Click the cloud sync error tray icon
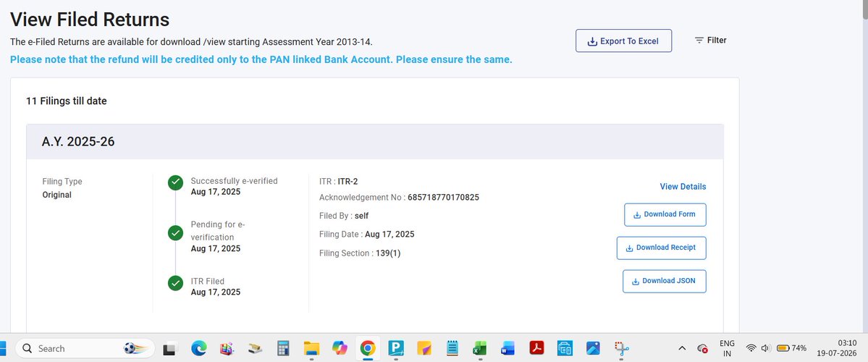This screenshot has height=362, width=868. click(x=702, y=349)
